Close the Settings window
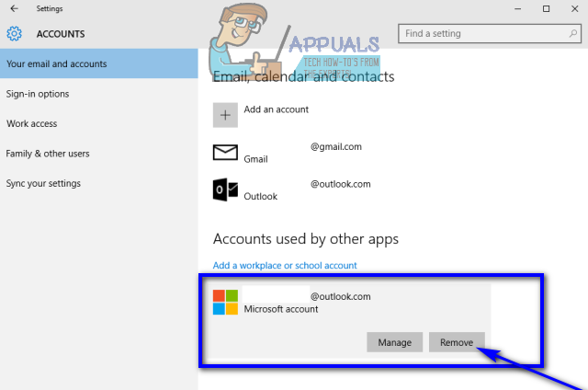This screenshot has height=390, width=588. pos(574,8)
